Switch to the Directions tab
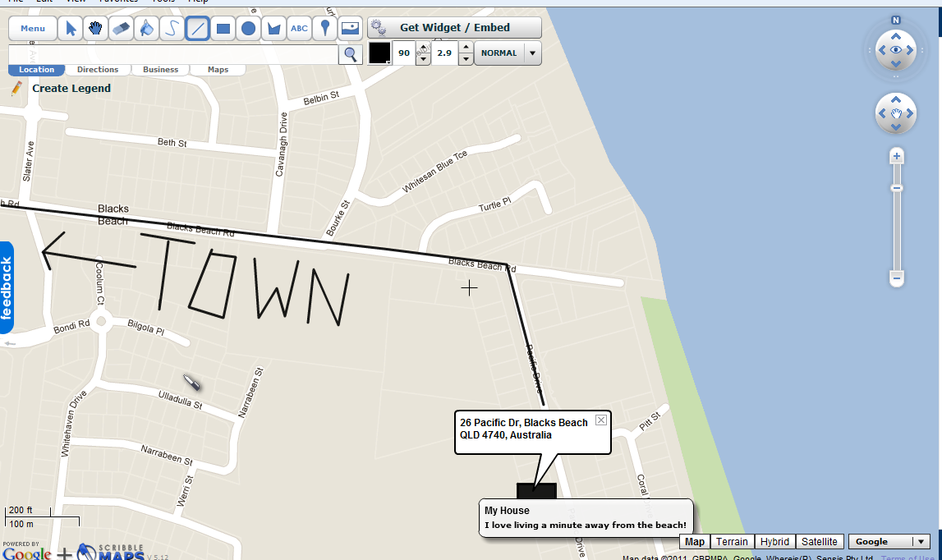Screen dimensions: 942x560 click(x=98, y=70)
